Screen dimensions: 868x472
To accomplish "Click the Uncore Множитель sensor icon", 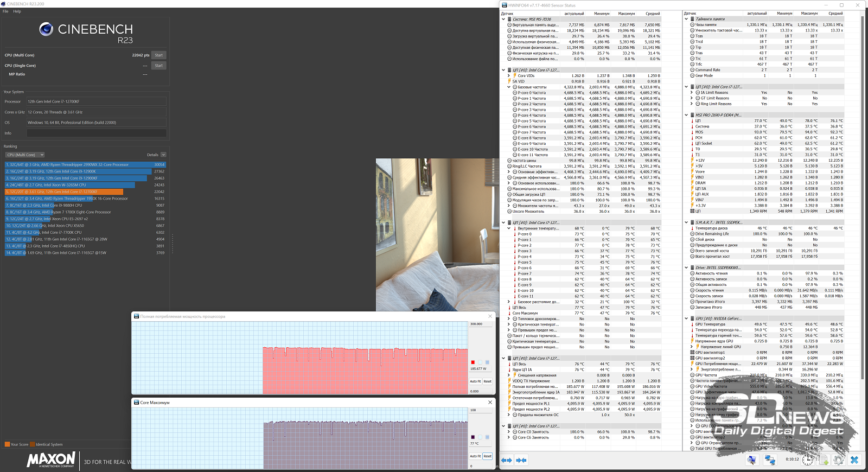I will 509,211.
